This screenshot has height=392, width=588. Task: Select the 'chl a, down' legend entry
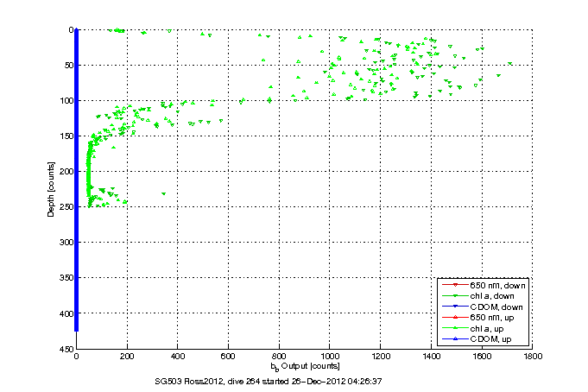pos(478,296)
